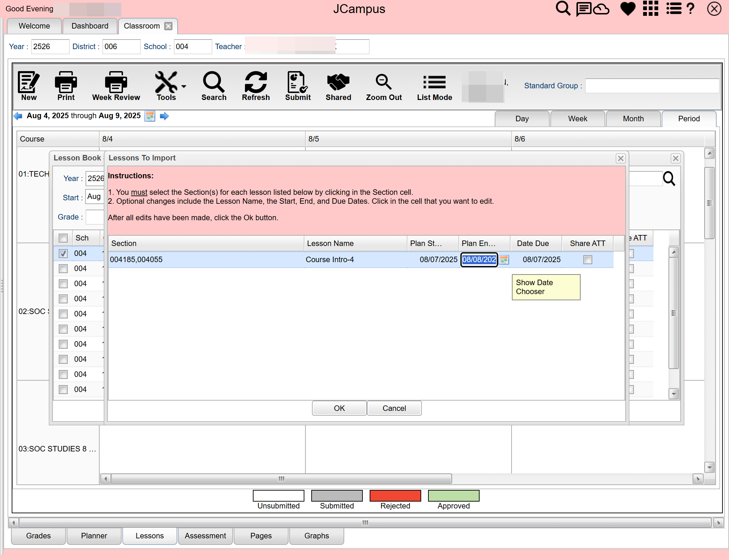Image resolution: width=729 pixels, height=560 pixels.
Task: Switch to the Welcome tab
Action: 34,26
